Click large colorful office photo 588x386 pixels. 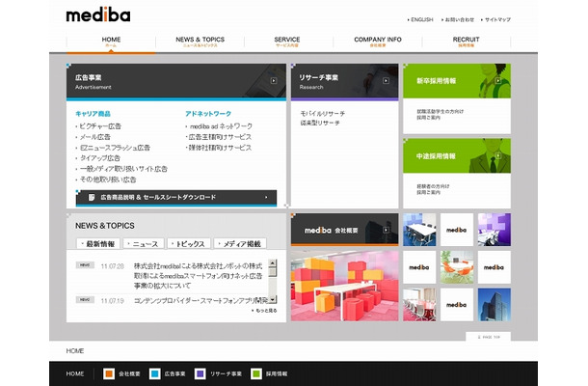pos(345,286)
